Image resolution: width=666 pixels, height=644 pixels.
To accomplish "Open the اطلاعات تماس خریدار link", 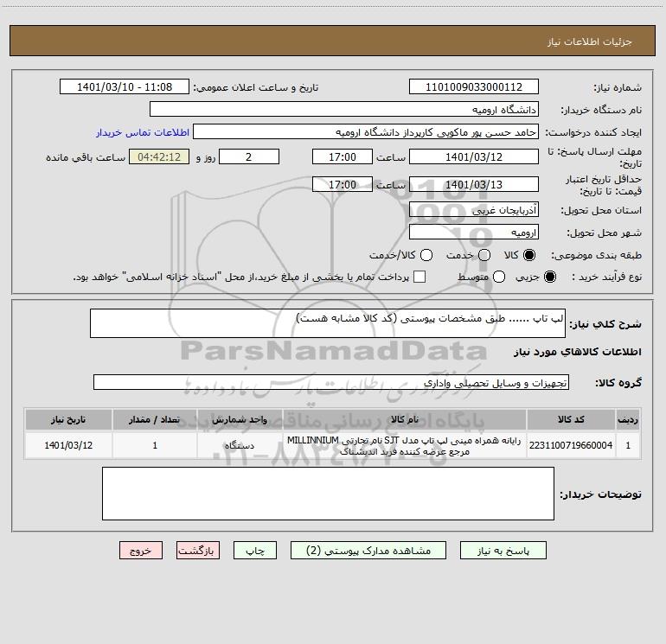I will tap(143, 132).
